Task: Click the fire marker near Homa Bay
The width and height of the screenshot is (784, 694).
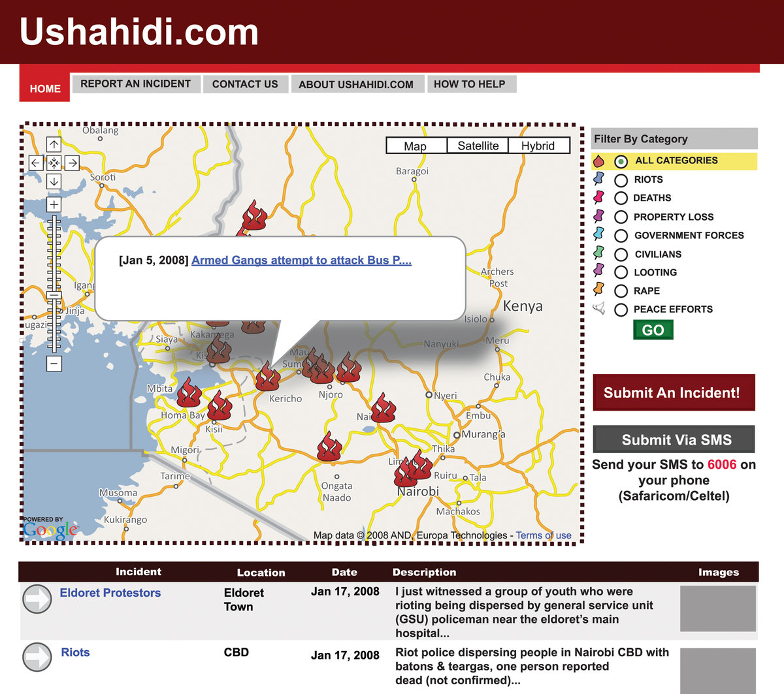Action: point(189,392)
